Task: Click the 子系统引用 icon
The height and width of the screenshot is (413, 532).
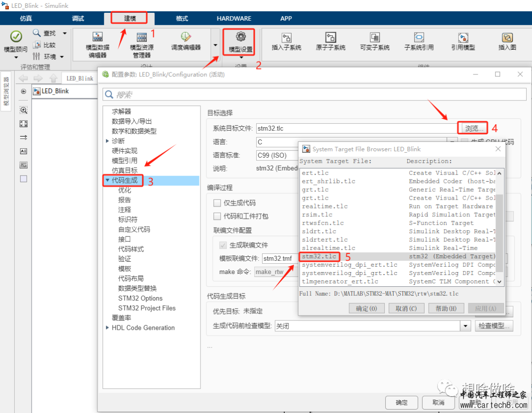Action: pyautogui.click(x=419, y=37)
